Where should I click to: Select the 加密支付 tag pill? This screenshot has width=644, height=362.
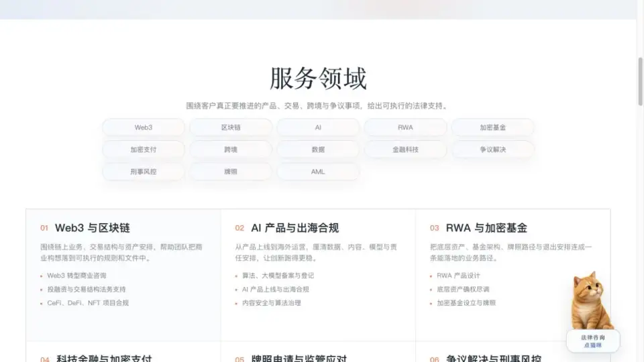144,149
